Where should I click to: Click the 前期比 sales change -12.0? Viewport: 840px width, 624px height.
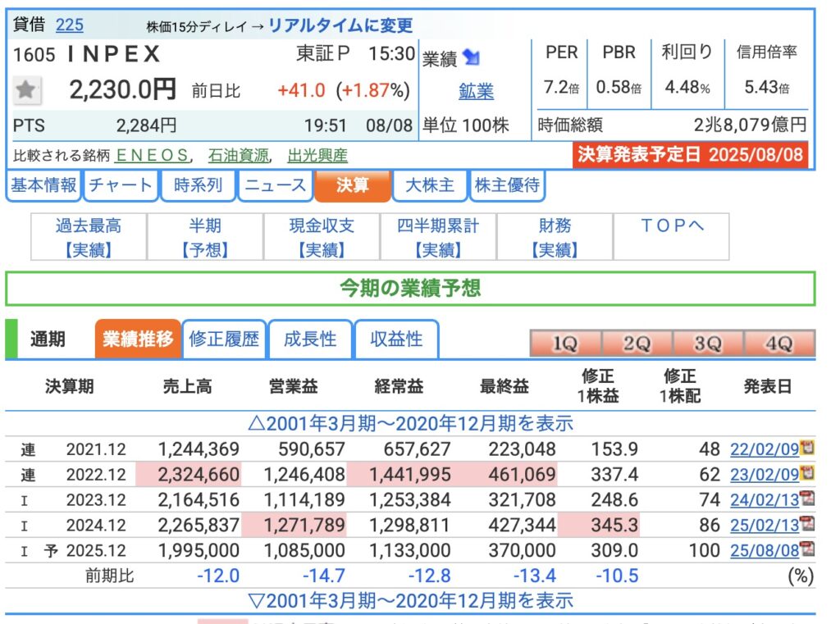tap(218, 576)
